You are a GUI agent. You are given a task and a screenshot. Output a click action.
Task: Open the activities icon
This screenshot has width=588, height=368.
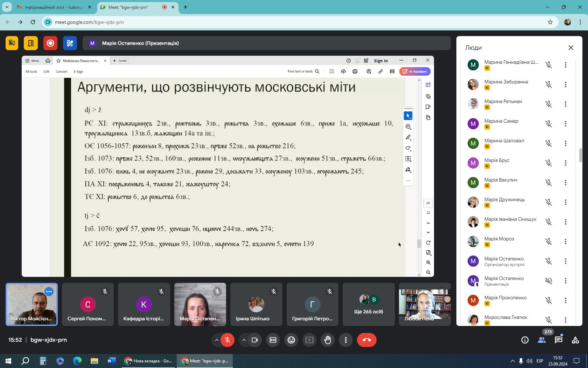tap(575, 340)
